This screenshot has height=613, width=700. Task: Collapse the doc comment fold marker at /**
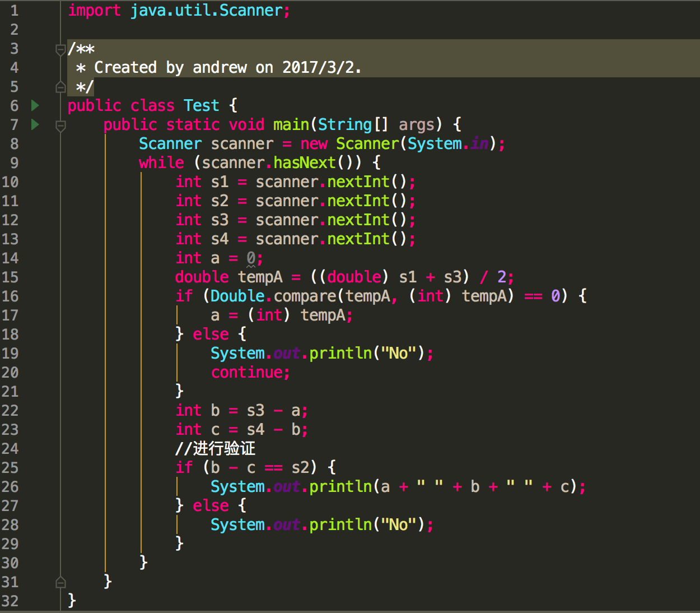[x=60, y=50]
